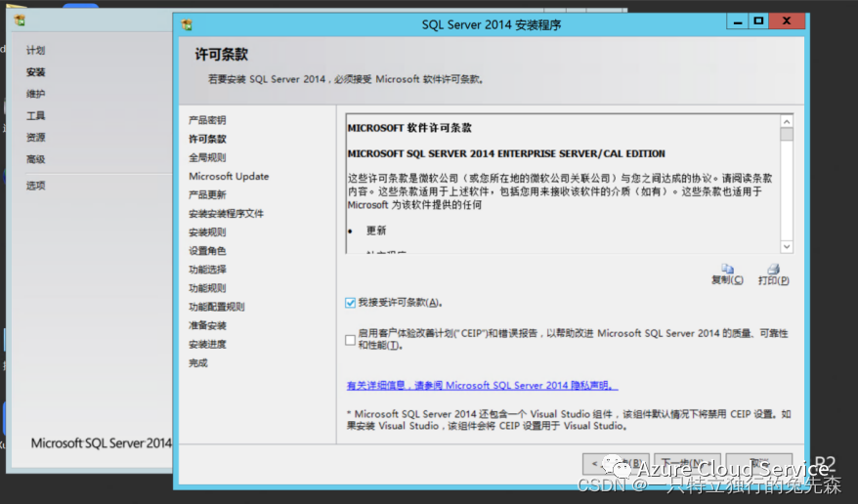
Task: Maximize the SQL Server 2014 setup window
Action: tap(758, 21)
